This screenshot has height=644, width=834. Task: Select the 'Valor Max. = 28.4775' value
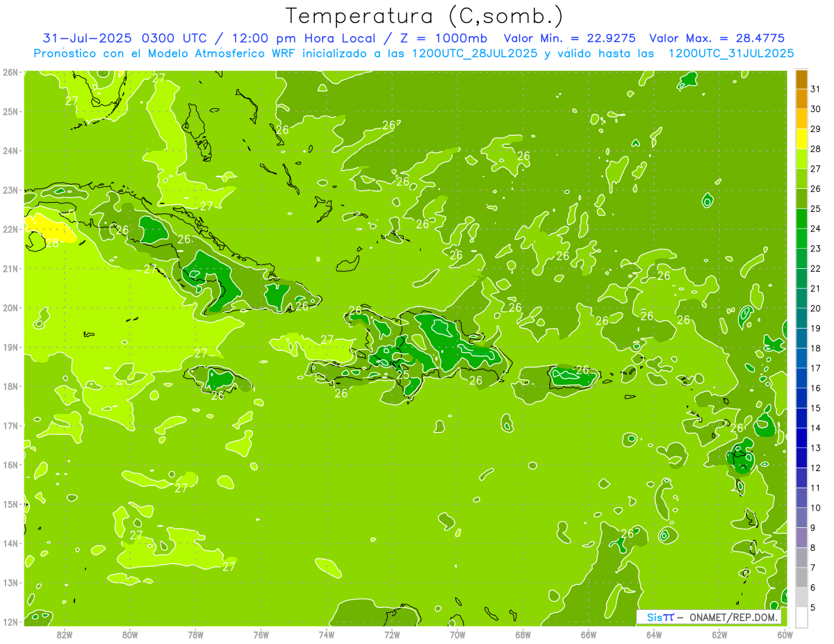(717, 38)
